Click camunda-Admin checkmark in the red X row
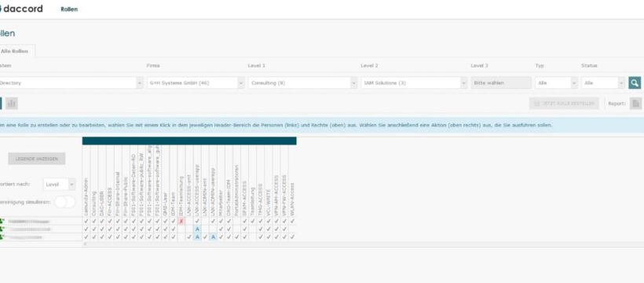Screen dimensions: 644x283 coord(86,221)
